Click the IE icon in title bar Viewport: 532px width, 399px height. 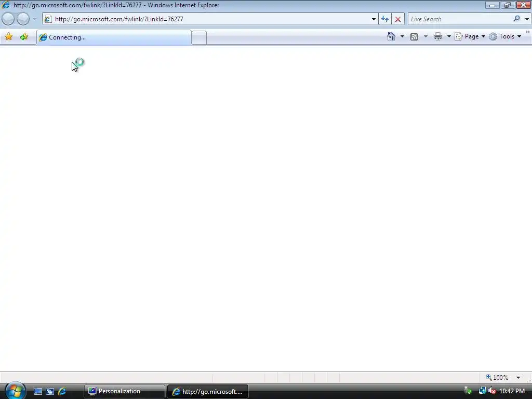6,5
